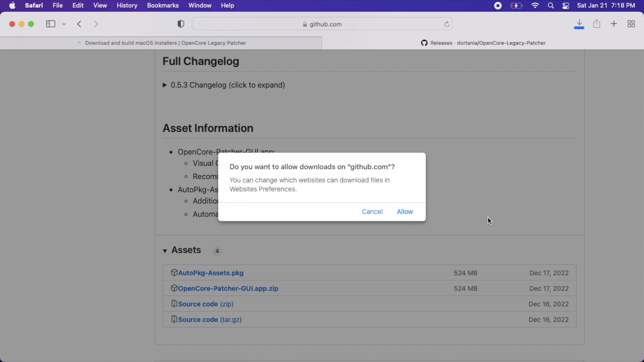Open the Share menu
The image size is (644, 362).
(596, 23)
